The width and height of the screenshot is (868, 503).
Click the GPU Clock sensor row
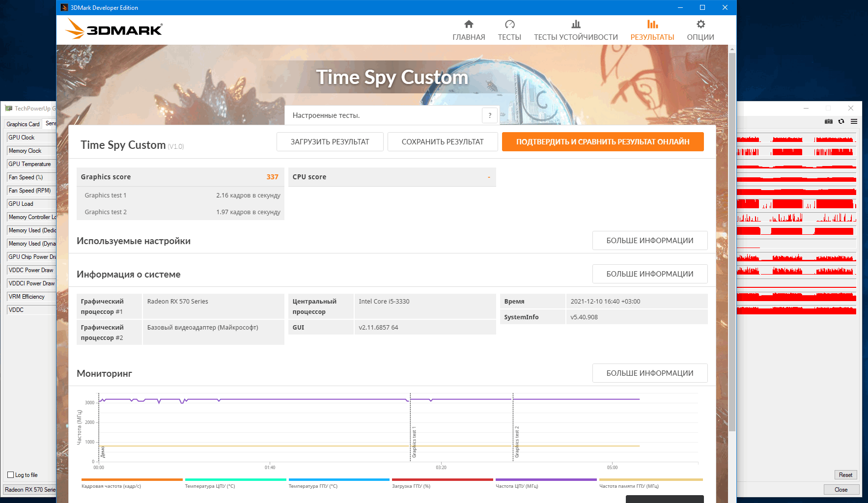(31, 138)
